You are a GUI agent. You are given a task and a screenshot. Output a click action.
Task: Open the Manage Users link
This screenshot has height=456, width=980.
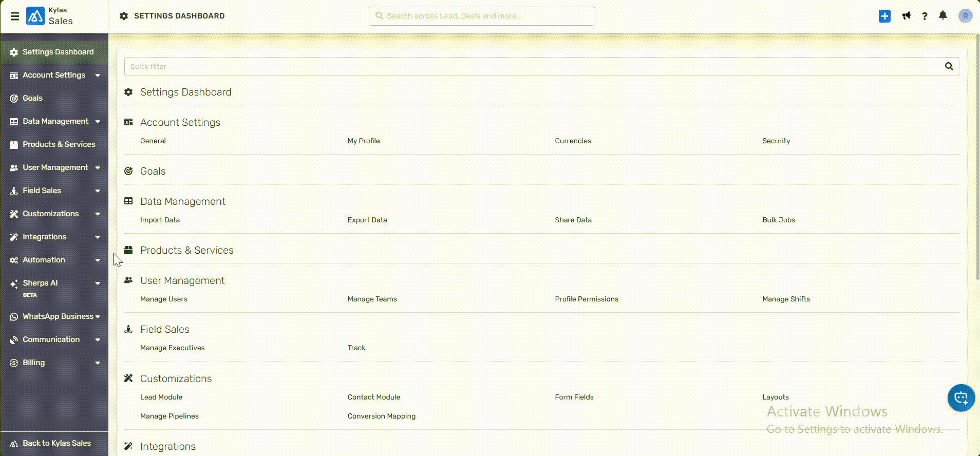click(164, 299)
